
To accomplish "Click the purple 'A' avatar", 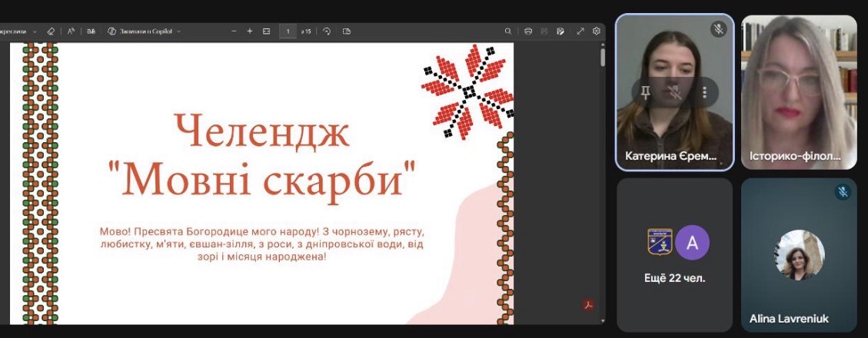I will 692,242.
